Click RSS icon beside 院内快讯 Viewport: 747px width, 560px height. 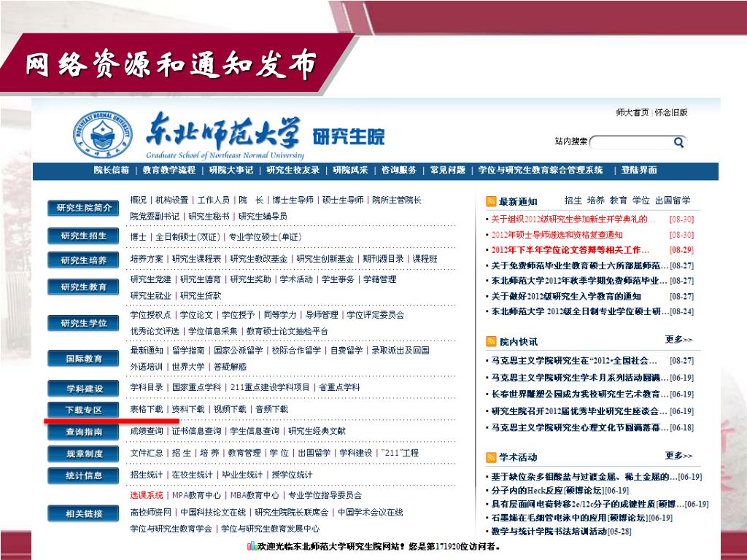pos(491,341)
